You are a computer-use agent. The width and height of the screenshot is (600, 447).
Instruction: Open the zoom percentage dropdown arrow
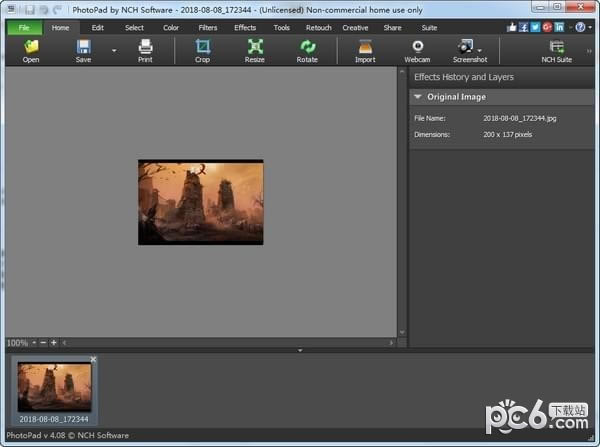coord(34,343)
